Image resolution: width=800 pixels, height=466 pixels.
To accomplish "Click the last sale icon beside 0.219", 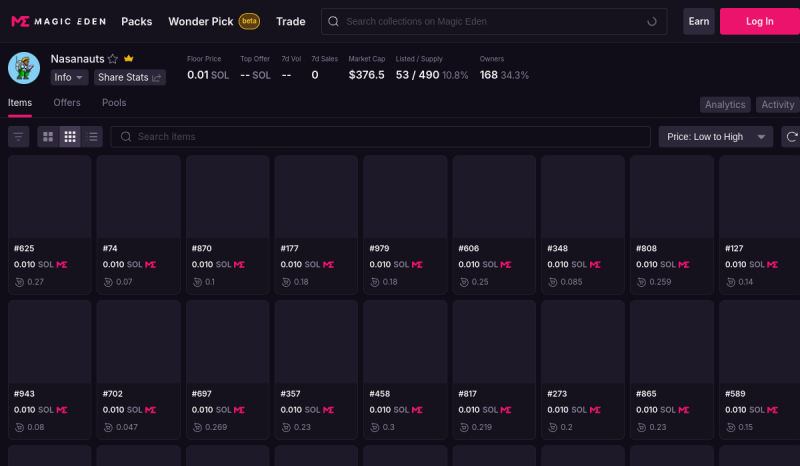I will (464, 427).
